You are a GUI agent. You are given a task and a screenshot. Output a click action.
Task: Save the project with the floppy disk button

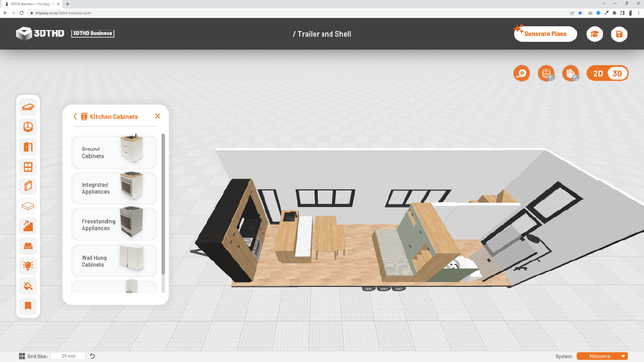619,34
